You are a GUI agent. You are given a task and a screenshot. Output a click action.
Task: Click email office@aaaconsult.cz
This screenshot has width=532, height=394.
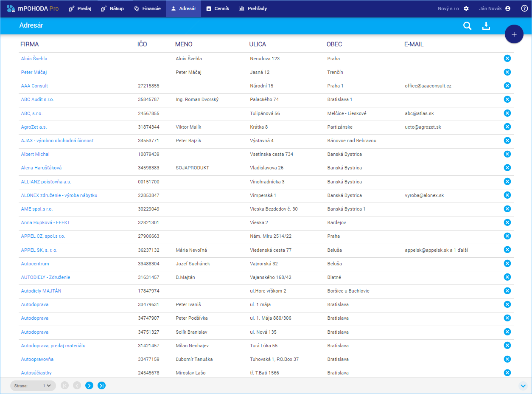coord(428,86)
